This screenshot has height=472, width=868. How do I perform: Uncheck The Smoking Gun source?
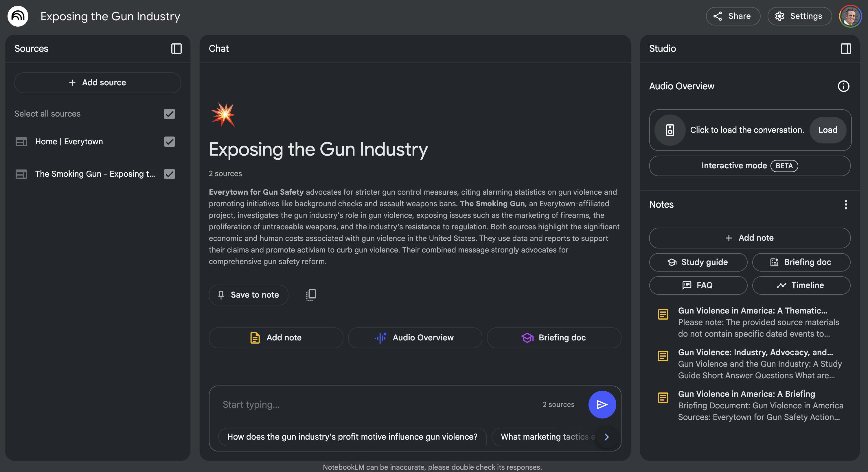[170, 174]
